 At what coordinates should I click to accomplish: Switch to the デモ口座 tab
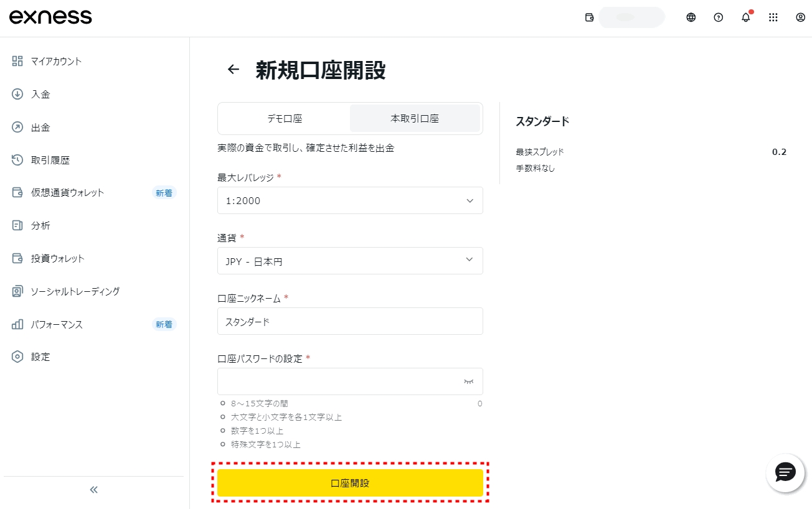[285, 118]
